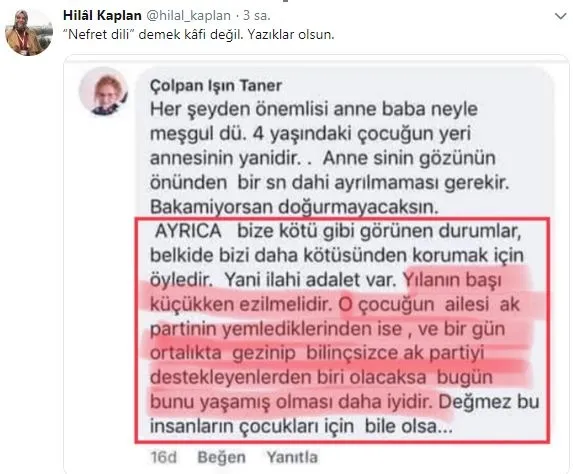Click the Hilâl Kaplan display name
573x474 pixels.
[x=102, y=15]
